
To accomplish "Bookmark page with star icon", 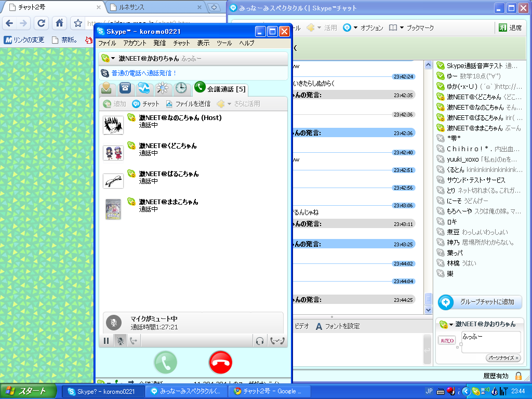I will tap(78, 23).
